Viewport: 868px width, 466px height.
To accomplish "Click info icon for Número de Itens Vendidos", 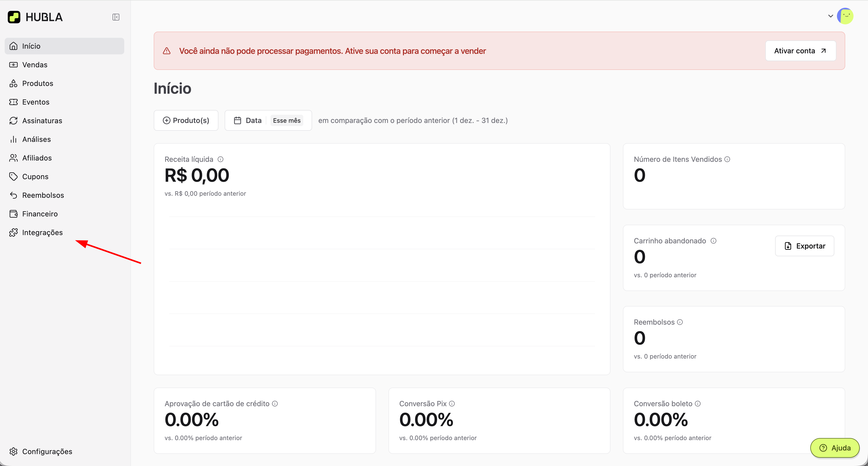I will 727,159.
